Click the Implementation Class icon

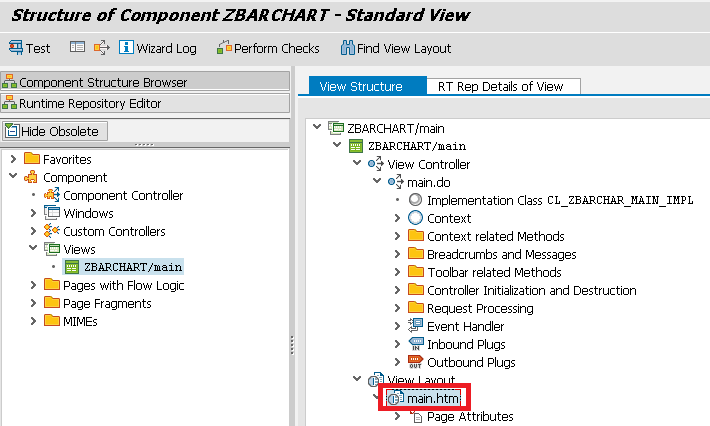point(415,200)
